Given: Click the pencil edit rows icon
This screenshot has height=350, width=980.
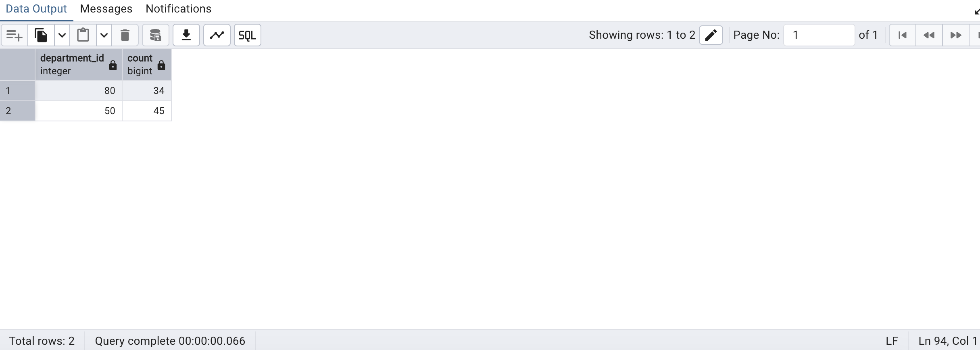Looking at the screenshot, I should pos(711,35).
